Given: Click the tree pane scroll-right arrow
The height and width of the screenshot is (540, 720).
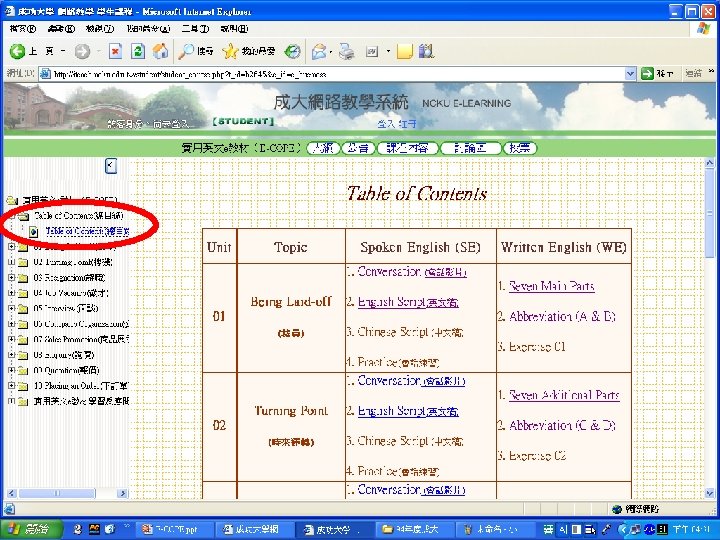Looking at the screenshot, I should (122, 494).
